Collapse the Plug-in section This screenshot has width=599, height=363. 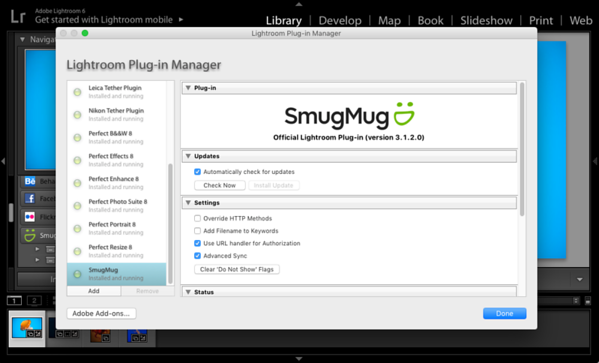(x=188, y=88)
